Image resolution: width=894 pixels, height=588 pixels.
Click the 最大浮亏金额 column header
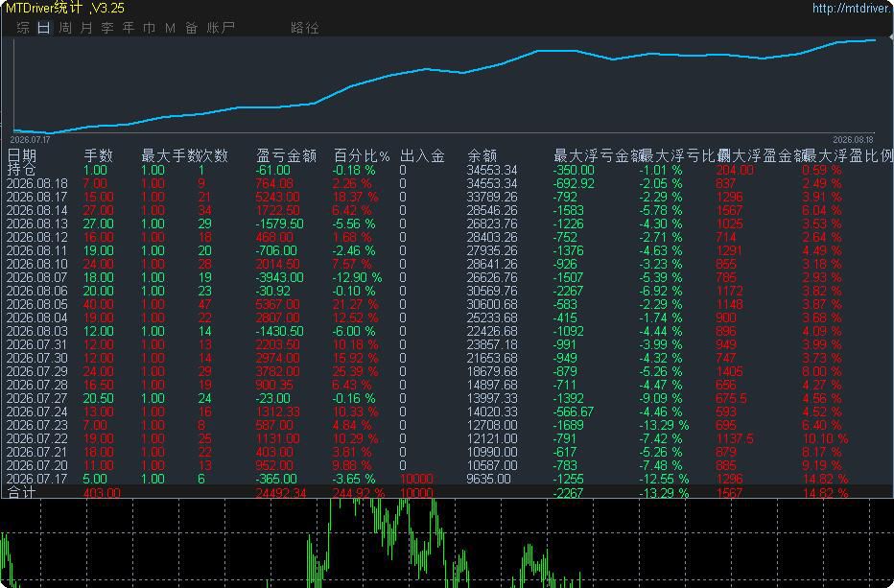pyautogui.click(x=599, y=155)
